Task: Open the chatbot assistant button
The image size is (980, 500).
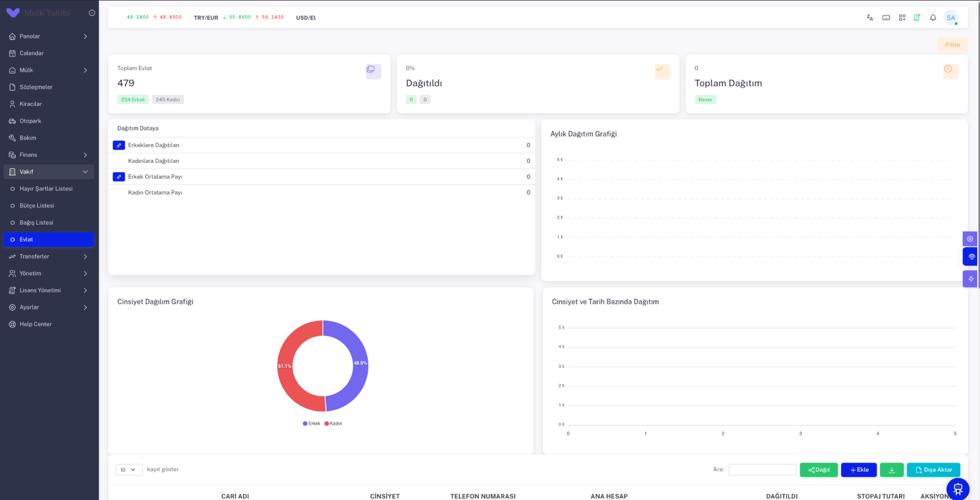Action: [x=958, y=489]
